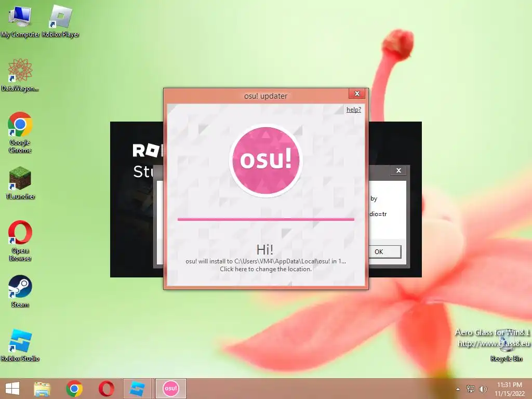The image size is (532, 399).
Task: Open File Explorer from the taskbar
Action: click(x=42, y=389)
